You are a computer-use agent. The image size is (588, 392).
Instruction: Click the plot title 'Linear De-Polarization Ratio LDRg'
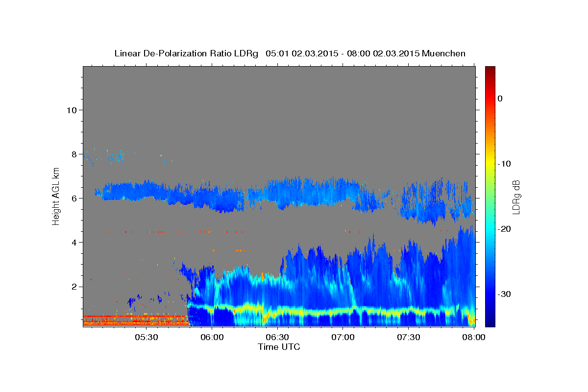tap(186, 53)
